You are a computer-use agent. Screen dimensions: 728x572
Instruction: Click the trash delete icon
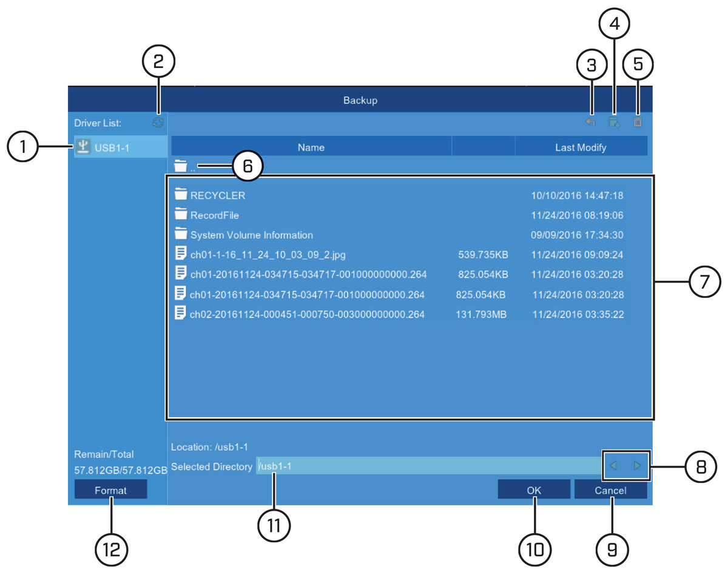(x=638, y=122)
